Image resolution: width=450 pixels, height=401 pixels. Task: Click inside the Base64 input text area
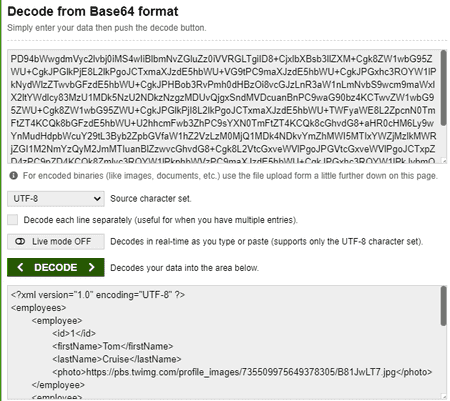pos(224,107)
